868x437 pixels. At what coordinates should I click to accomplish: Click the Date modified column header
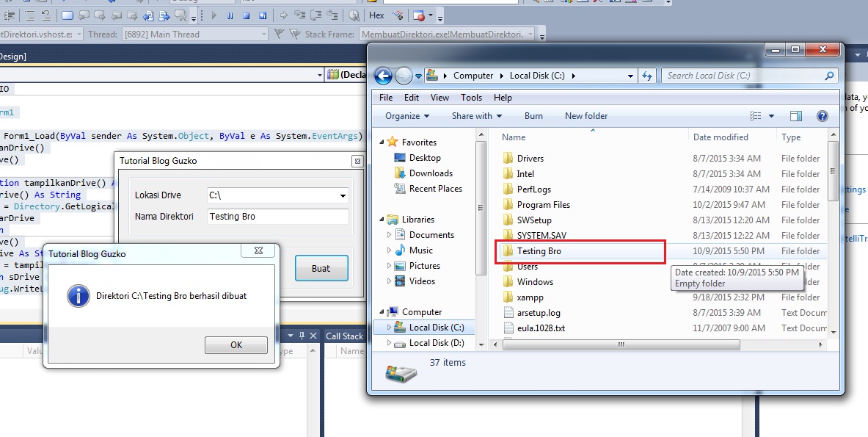(721, 137)
